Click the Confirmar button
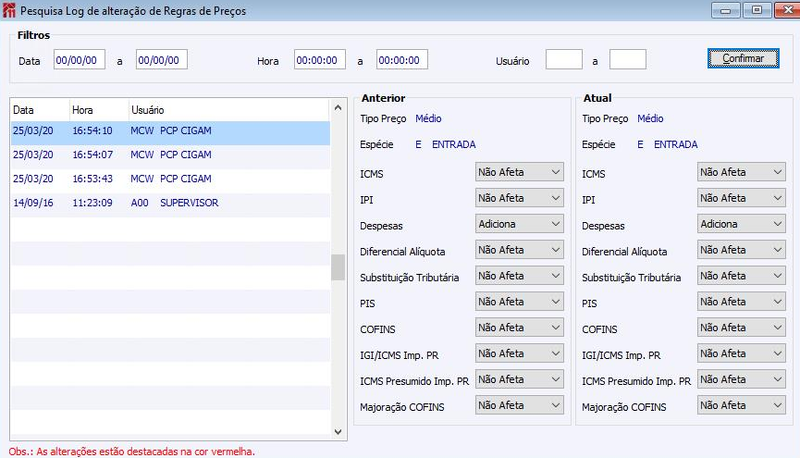This screenshot has height=458, width=800. (743, 58)
